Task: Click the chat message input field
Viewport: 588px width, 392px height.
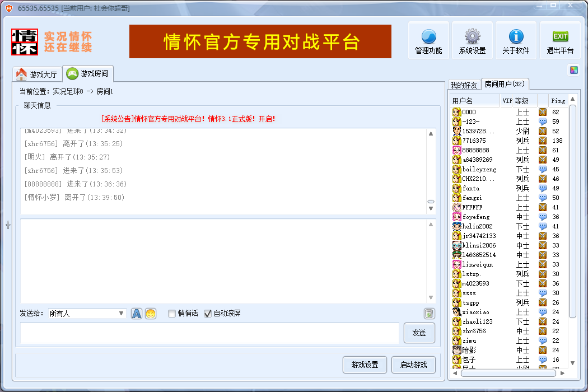Action: pyautogui.click(x=210, y=333)
